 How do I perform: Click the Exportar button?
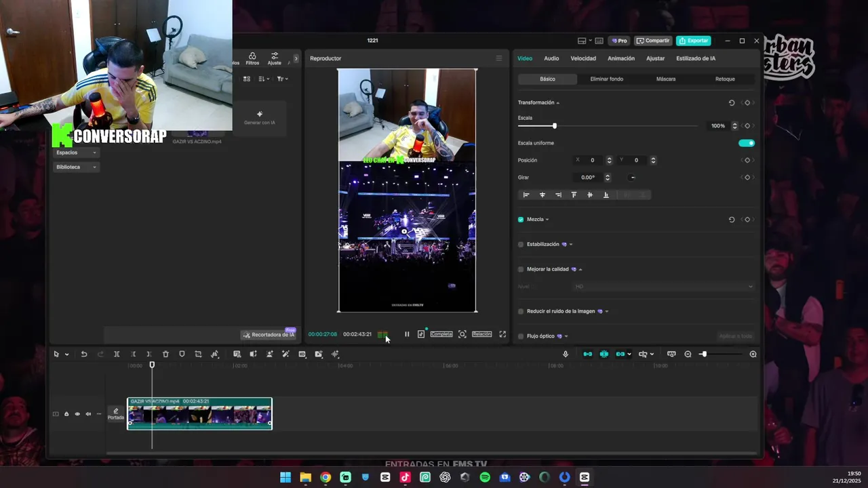click(x=694, y=41)
